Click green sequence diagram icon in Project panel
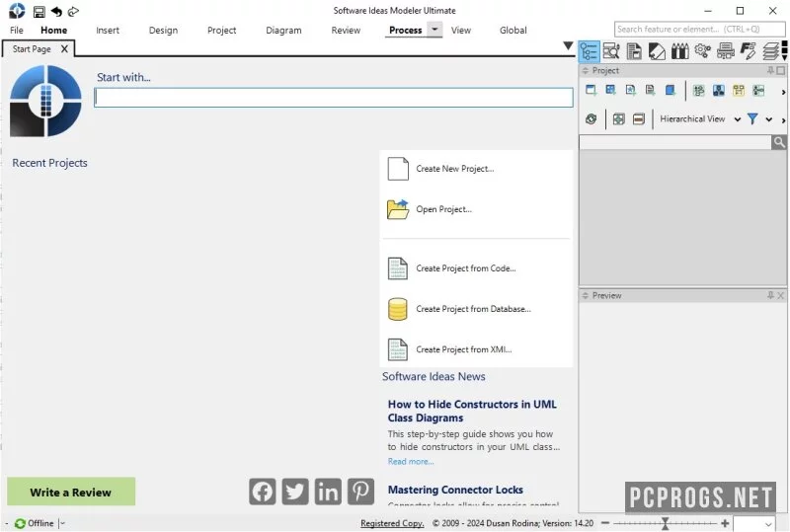The width and height of the screenshot is (790, 532). tap(758, 90)
